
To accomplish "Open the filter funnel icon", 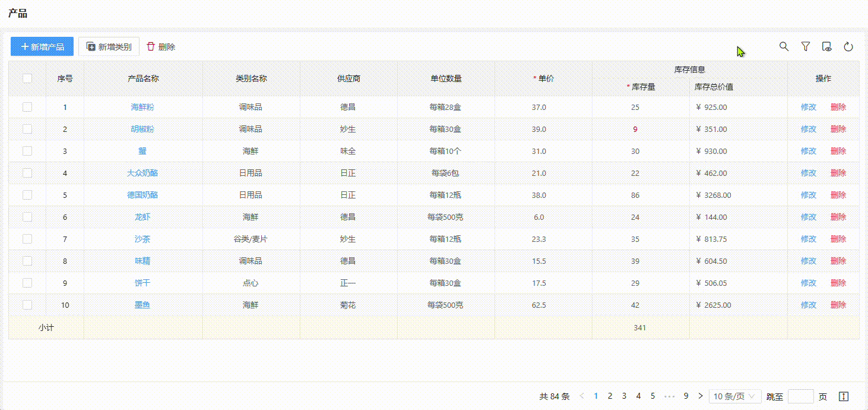I will pyautogui.click(x=805, y=46).
